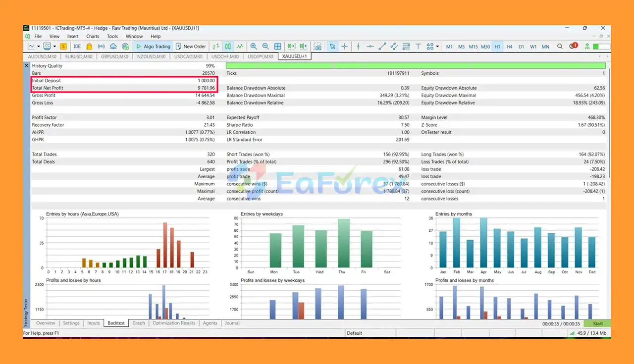
Task: Open the objects shapes dropdown arrow
Action: 437,47
